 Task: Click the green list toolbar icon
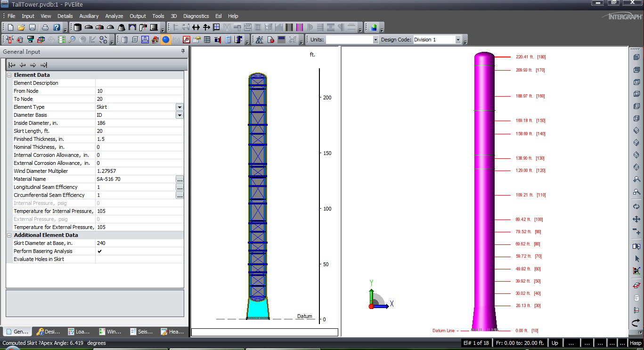61,40
